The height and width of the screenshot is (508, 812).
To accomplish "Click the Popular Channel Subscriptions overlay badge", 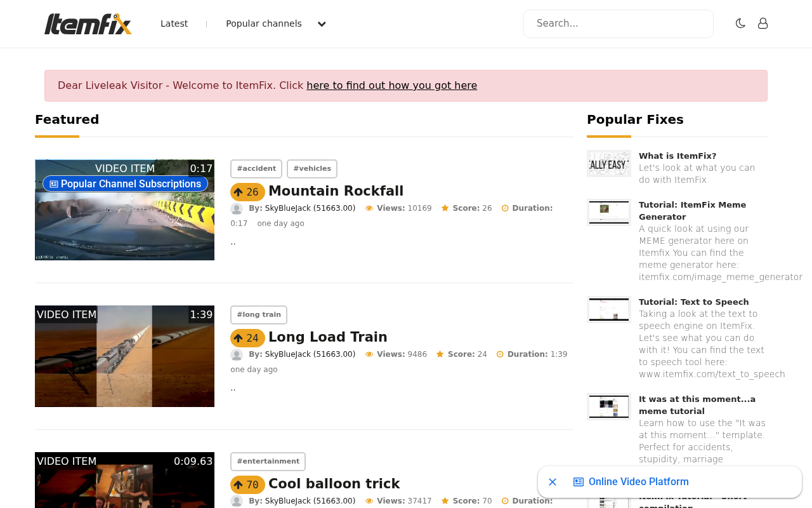I will [125, 184].
